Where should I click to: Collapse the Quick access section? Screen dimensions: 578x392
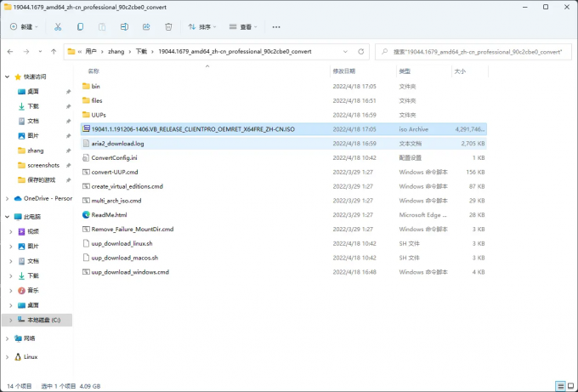(7, 77)
